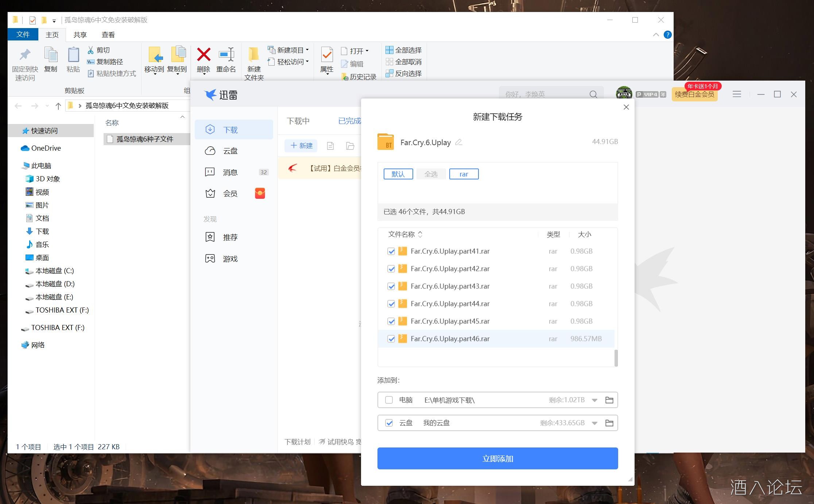This screenshot has width=814, height=504.
Task: Switch to 已完成 tab in Xunlei
Action: click(x=349, y=121)
